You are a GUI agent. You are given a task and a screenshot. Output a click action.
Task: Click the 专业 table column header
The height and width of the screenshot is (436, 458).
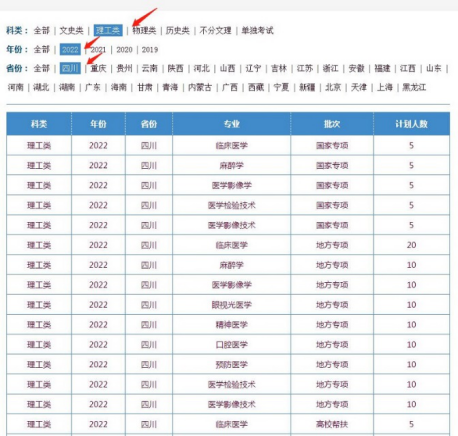[232, 124]
